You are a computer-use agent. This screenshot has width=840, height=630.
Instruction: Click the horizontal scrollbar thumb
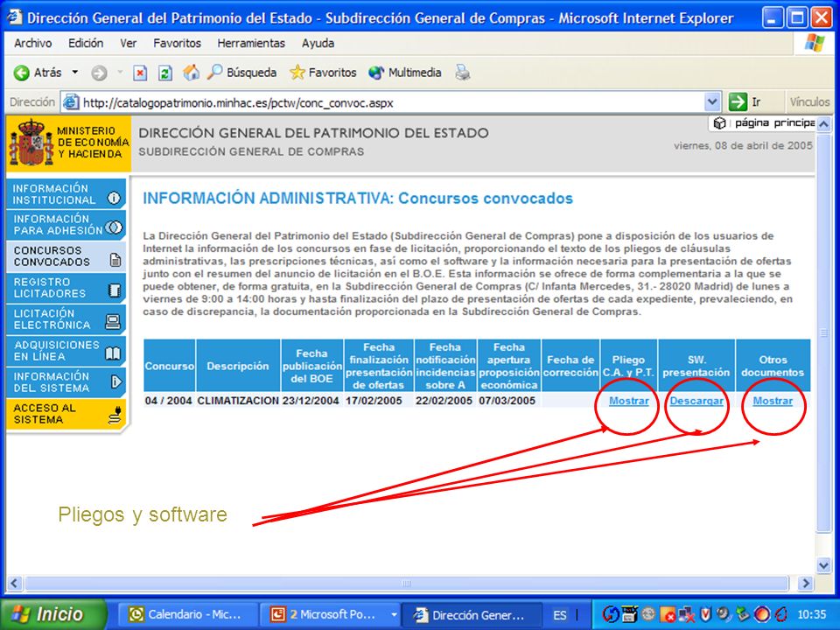point(407,583)
